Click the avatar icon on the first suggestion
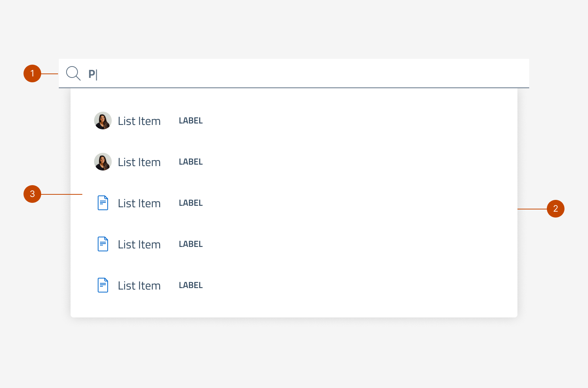This screenshot has height=388, width=588. tap(103, 121)
